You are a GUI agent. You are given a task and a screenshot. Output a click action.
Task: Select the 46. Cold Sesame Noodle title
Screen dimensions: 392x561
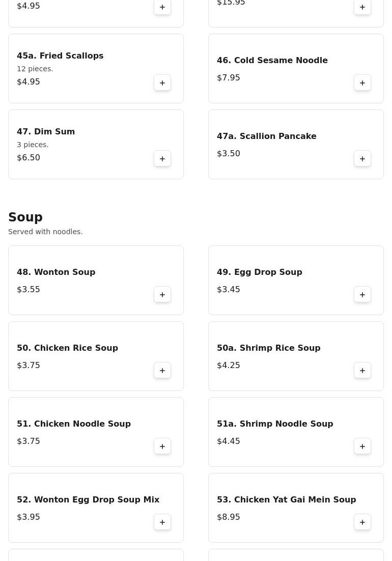click(x=272, y=61)
